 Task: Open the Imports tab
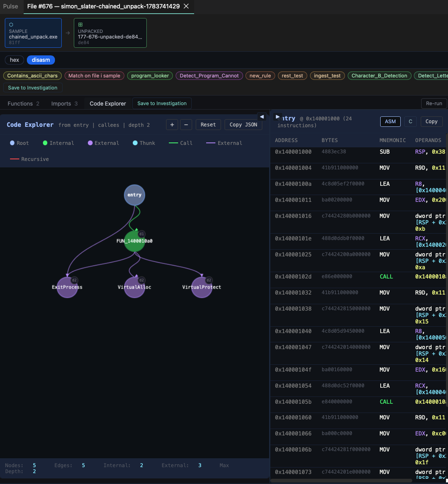coord(64,104)
